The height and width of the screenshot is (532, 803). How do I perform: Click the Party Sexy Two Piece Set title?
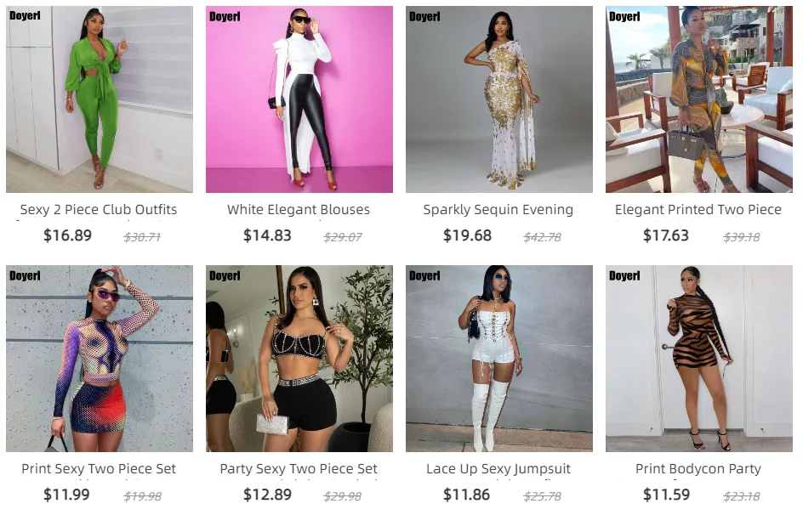point(299,468)
